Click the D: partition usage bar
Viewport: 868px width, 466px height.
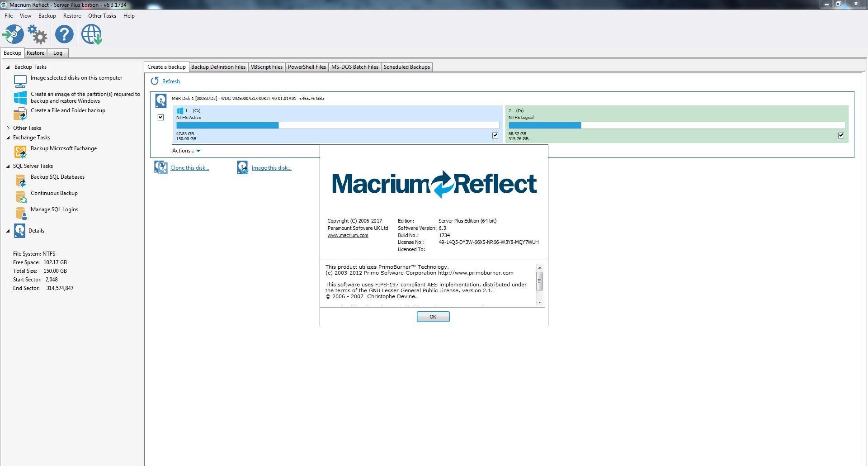[676, 125]
